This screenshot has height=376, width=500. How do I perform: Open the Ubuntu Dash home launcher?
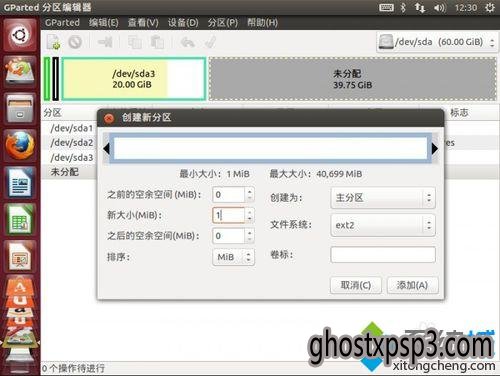point(20,35)
